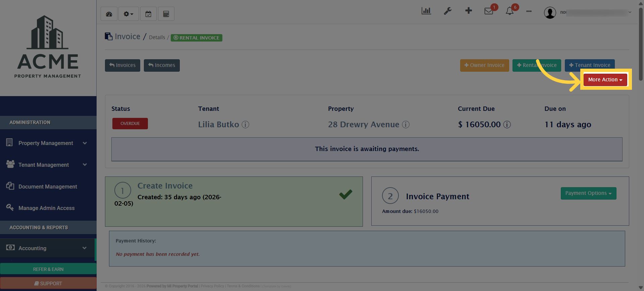This screenshot has height=291, width=644.
Task: Go back to Incomes
Action: tap(162, 65)
